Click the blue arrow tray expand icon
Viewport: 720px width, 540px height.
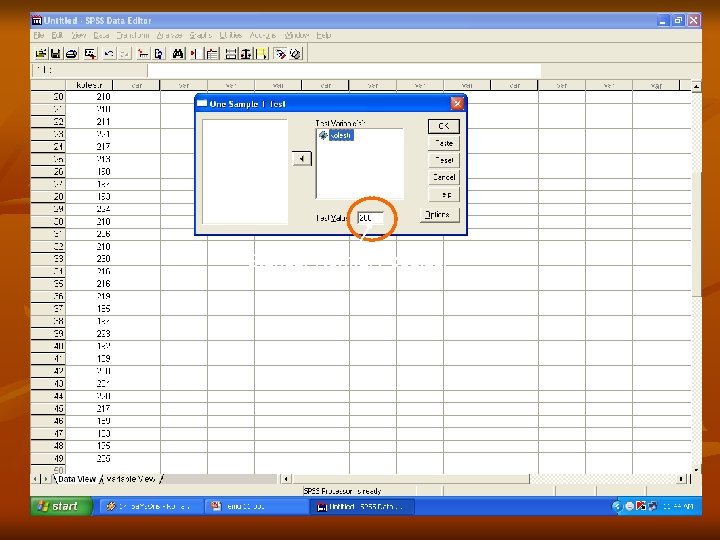click(617, 506)
